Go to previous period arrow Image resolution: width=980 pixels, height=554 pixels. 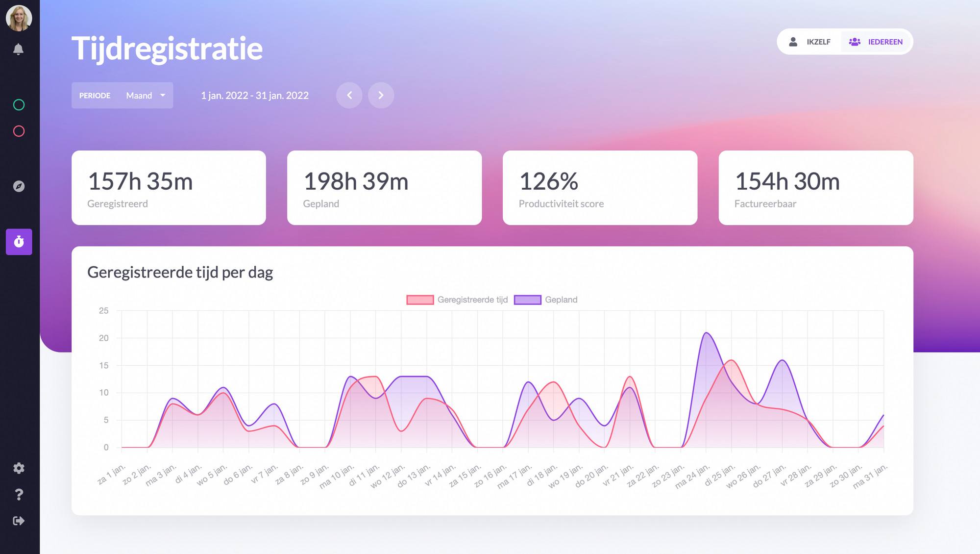(x=349, y=95)
